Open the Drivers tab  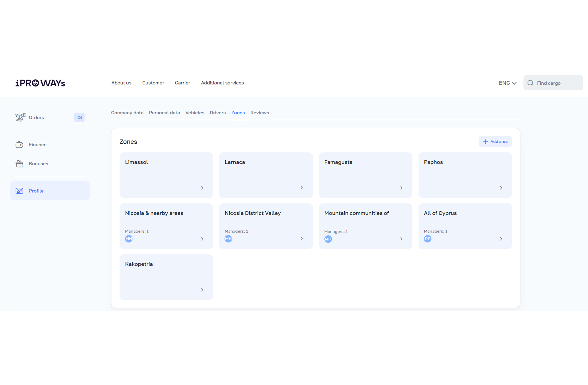[x=218, y=113]
